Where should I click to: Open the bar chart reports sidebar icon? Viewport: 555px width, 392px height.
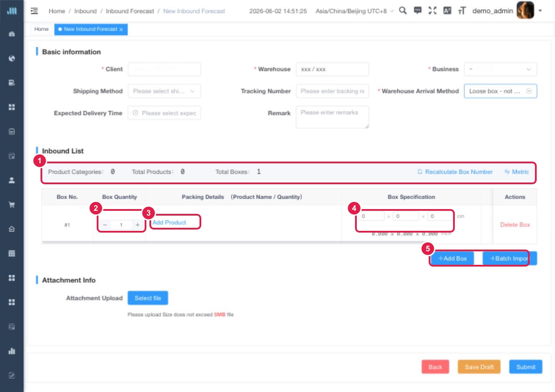pyautogui.click(x=12, y=351)
